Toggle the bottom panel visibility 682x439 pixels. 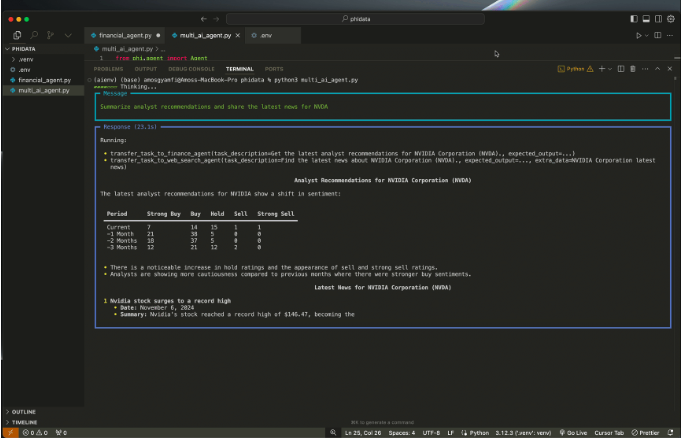(x=647, y=19)
